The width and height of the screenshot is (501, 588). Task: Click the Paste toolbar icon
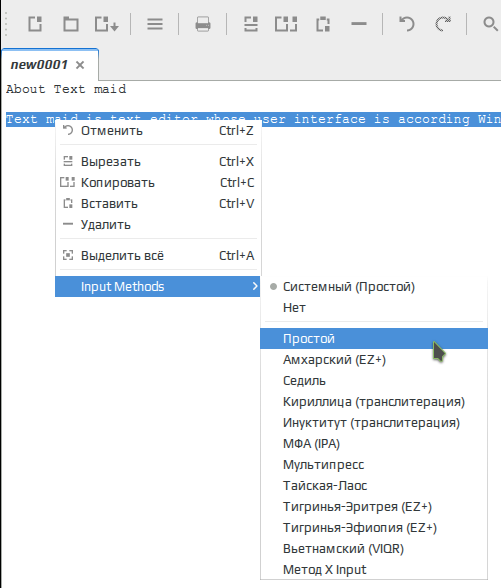coord(323,24)
